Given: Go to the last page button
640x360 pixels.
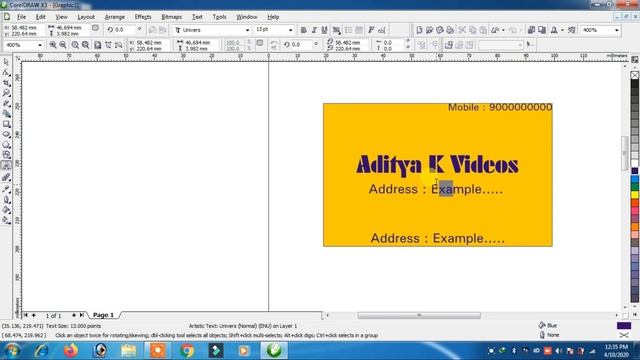Looking at the screenshot, I should [x=82, y=315].
